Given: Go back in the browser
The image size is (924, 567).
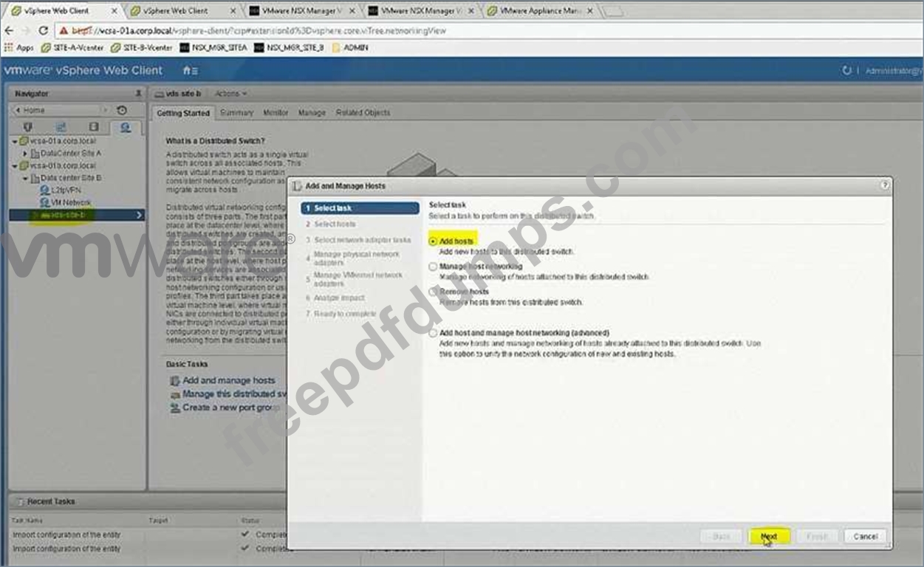Looking at the screenshot, I should pyautogui.click(x=9, y=31).
